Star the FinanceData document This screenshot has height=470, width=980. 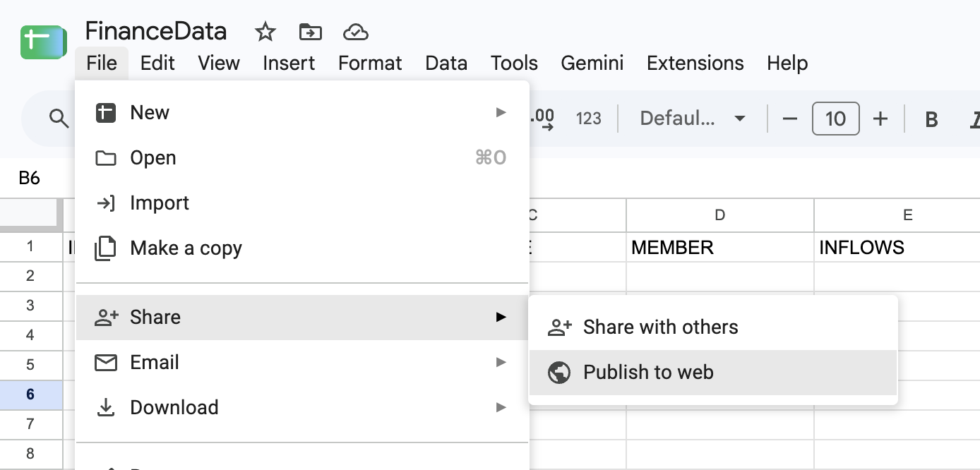[265, 32]
